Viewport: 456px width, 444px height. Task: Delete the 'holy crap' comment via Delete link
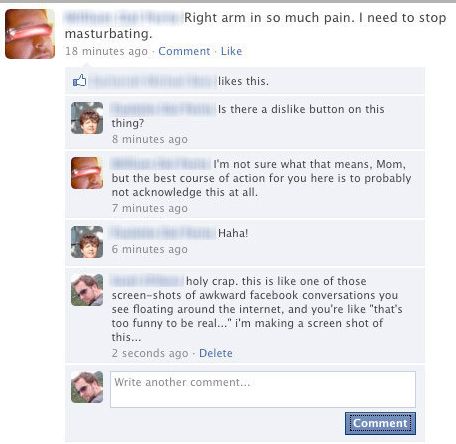click(x=216, y=353)
